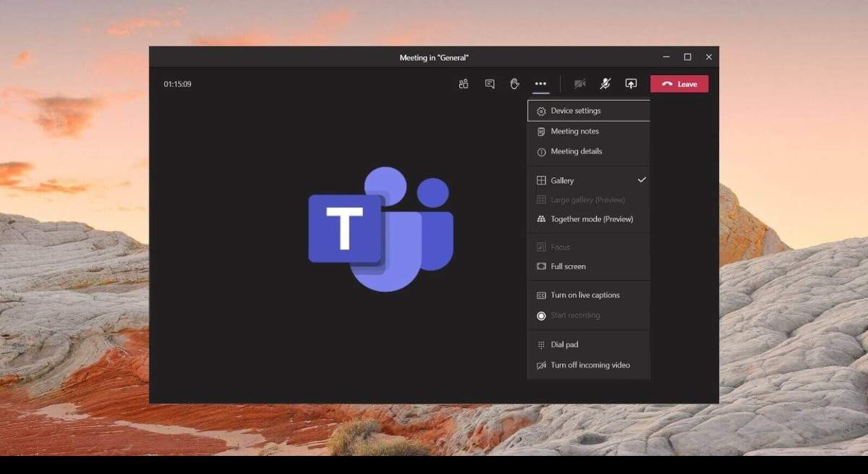Click the Dial pad dots icon
The height and width of the screenshot is (474, 868).
click(541, 345)
